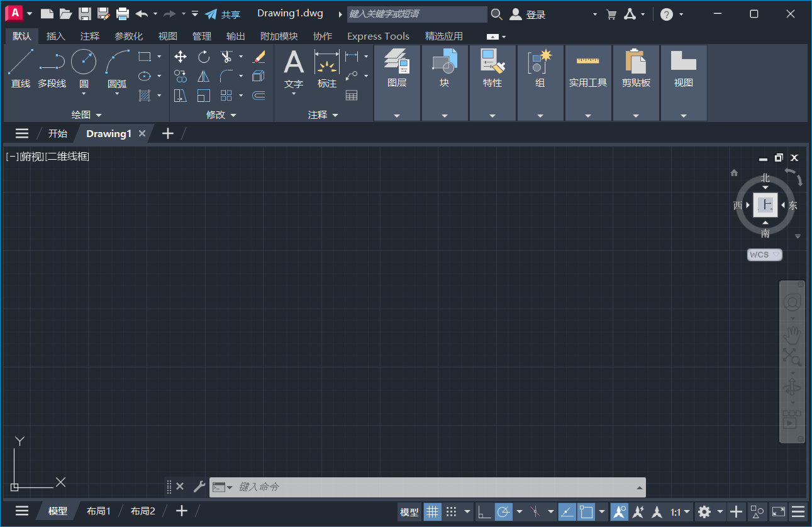
Task: Click the 擦除 (Erase) eraser icon
Action: [x=259, y=57]
